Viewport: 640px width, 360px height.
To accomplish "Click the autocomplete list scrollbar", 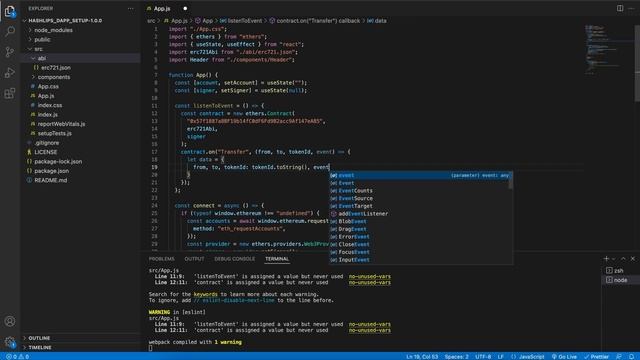I will coord(511,183).
